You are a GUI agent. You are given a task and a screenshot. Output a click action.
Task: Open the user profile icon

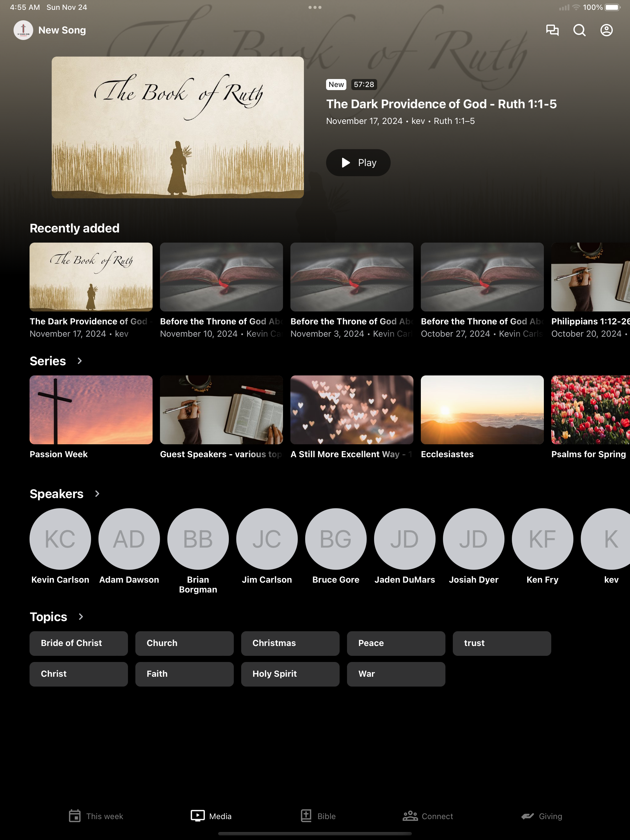click(606, 30)
